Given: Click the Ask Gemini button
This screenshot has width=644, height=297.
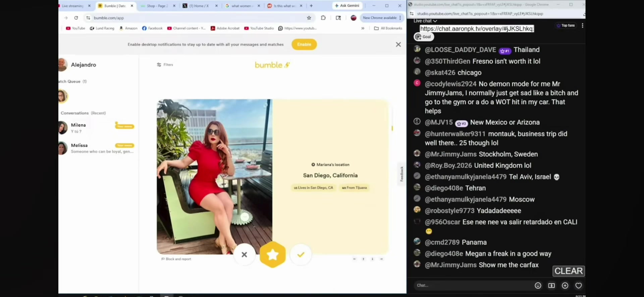Looking at the screenshot, I should [347, 6].
